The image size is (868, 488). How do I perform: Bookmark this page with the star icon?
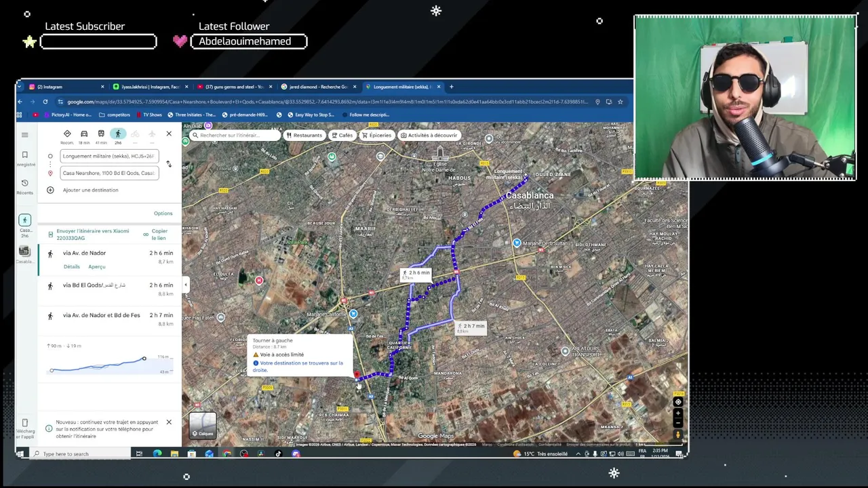click(x=620, y=102)
